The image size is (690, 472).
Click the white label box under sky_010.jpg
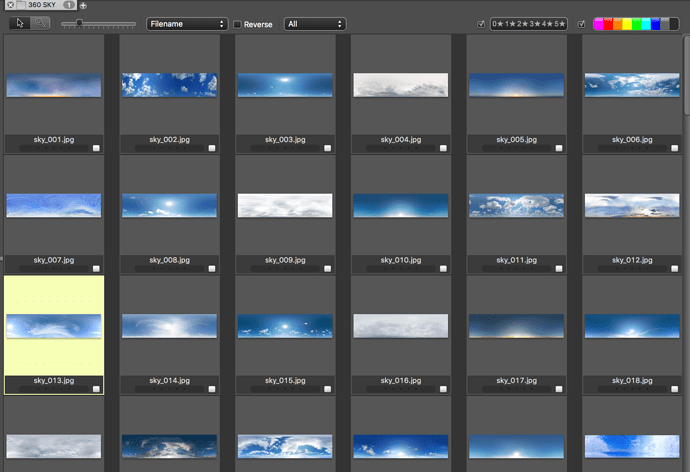click(x=444, y=269)
